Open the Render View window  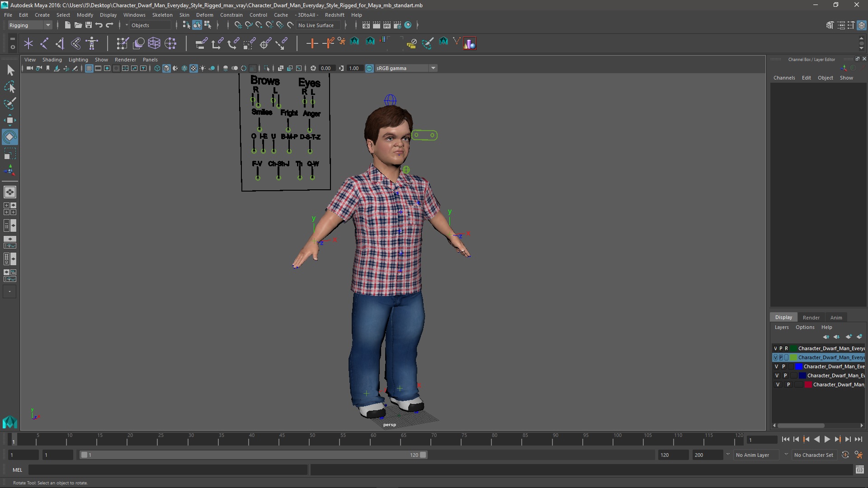366,25
